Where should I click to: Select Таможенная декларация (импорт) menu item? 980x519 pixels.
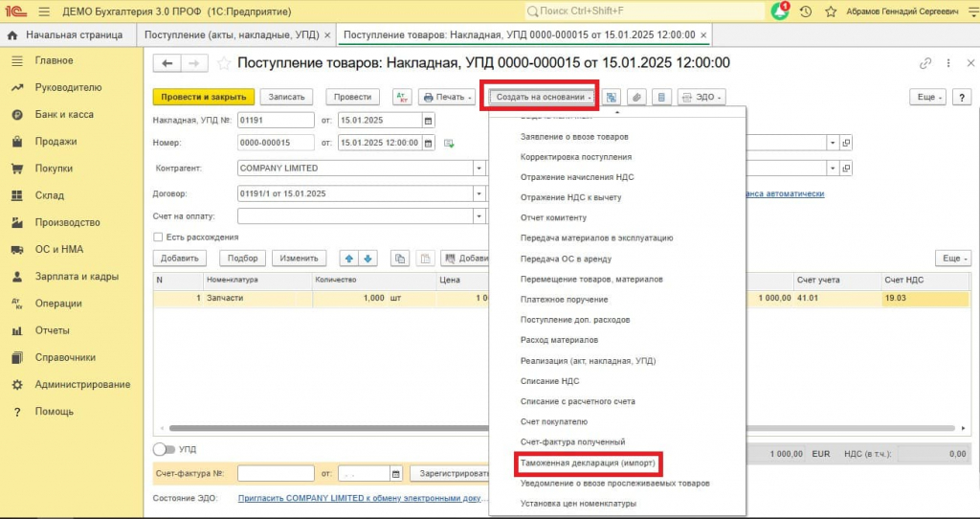coord(588,463)
